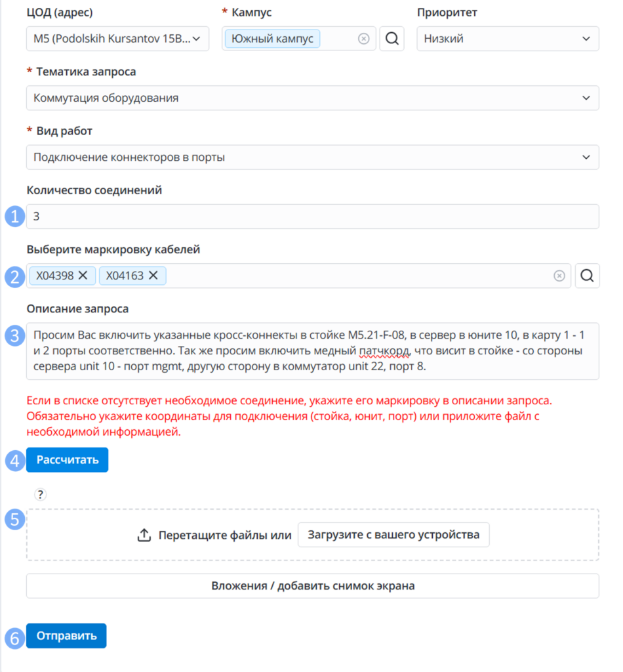This screenshot has height=672, width=623.
Task: Clear the Южный кампус selection with circle-x icon
Action: click(x=363, y=39)
